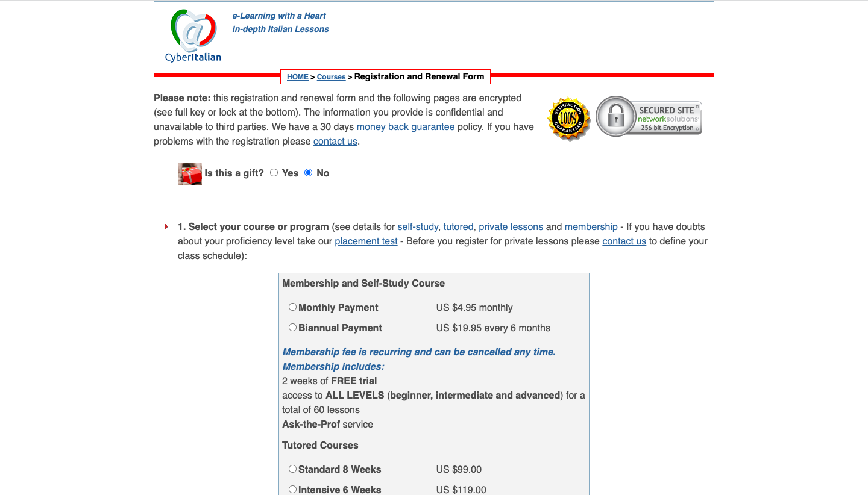Select Yes for gift option
Image resolution: width=868 pixels, height=495 pixels.
(x=274, y=173)
